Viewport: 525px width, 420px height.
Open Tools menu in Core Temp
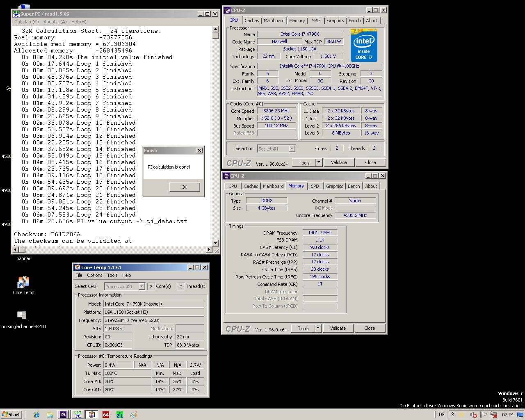point(112,275)
